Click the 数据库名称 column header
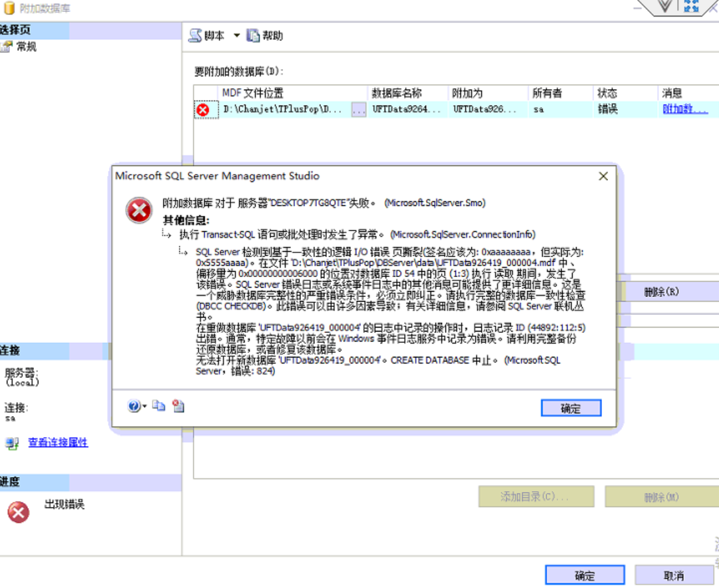 pyautogui.click(x=407, y=93)
